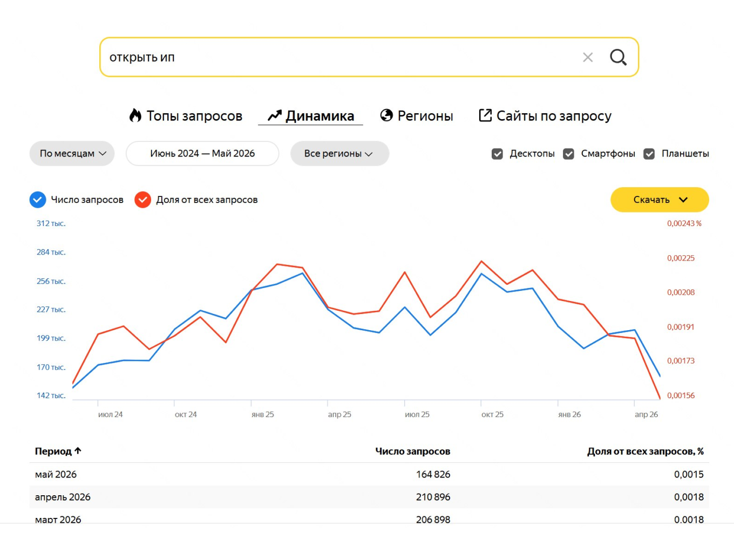
Task: Select the апрель 2026 row label
Action: pyautogui.click(x=63, y=497)
